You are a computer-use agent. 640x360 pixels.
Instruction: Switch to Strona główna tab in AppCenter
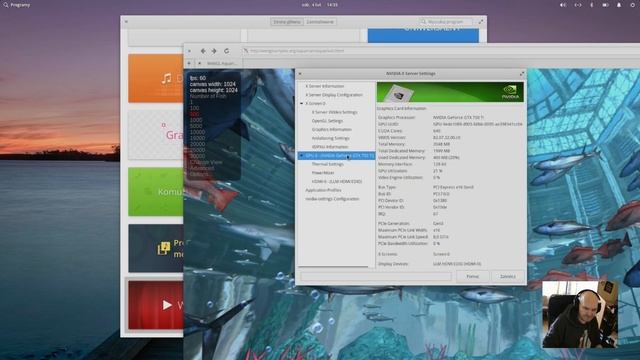coord(287,22)
